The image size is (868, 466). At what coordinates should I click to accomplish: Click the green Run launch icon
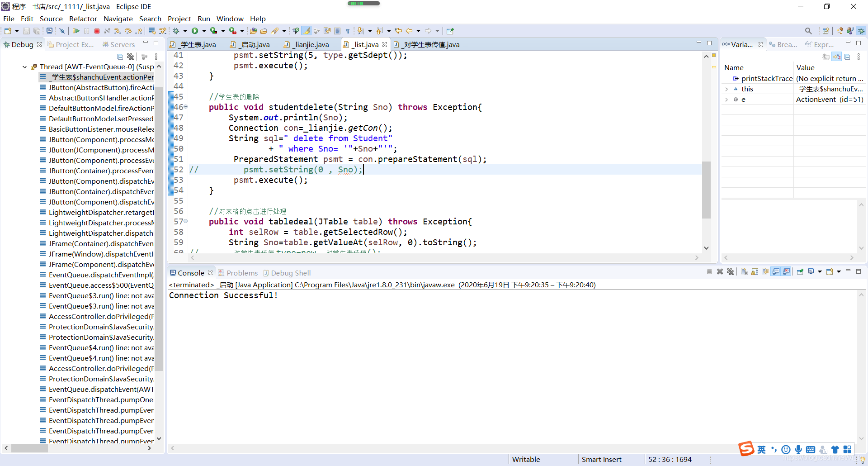coord(195,31)
